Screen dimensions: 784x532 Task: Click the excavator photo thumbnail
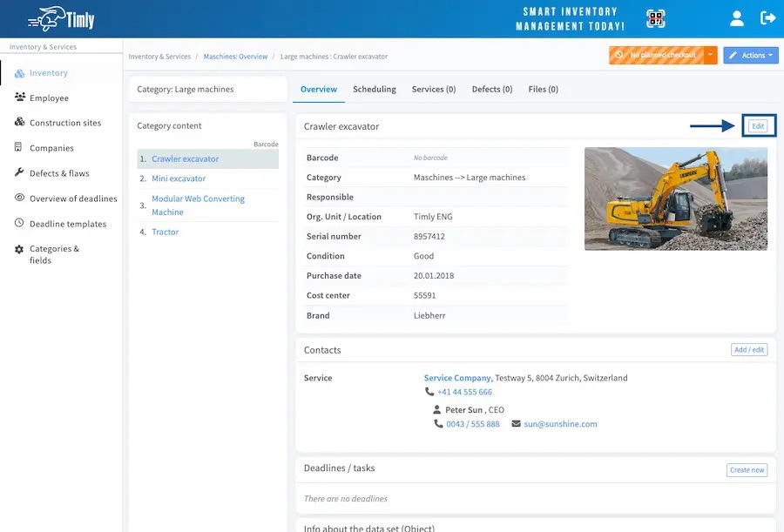pos(675,199)
